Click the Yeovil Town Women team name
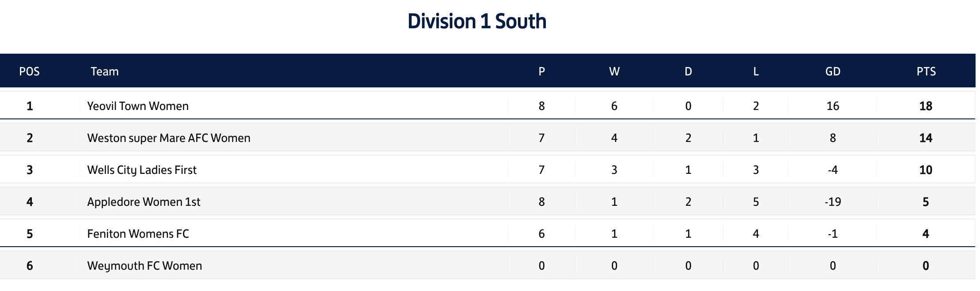The image size is (980, 291). 138,106
